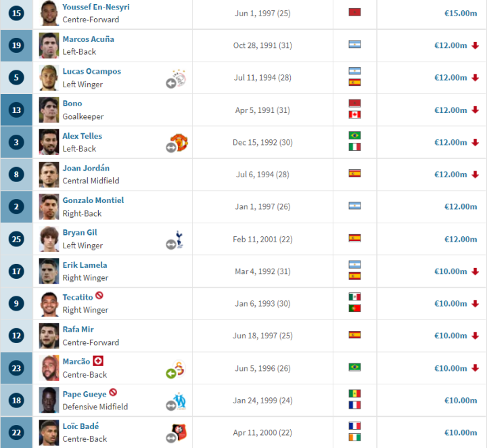
Task: Click the Morocco flag in Youssef En-Nesyri's row
Action: pos(354,12)
